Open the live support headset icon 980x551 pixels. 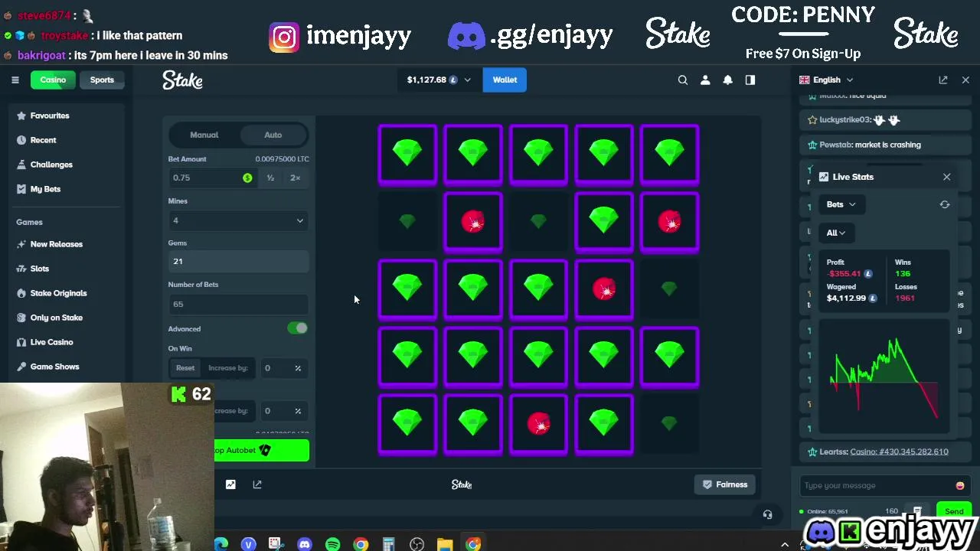pyautogui.click(x=768, y=514)
